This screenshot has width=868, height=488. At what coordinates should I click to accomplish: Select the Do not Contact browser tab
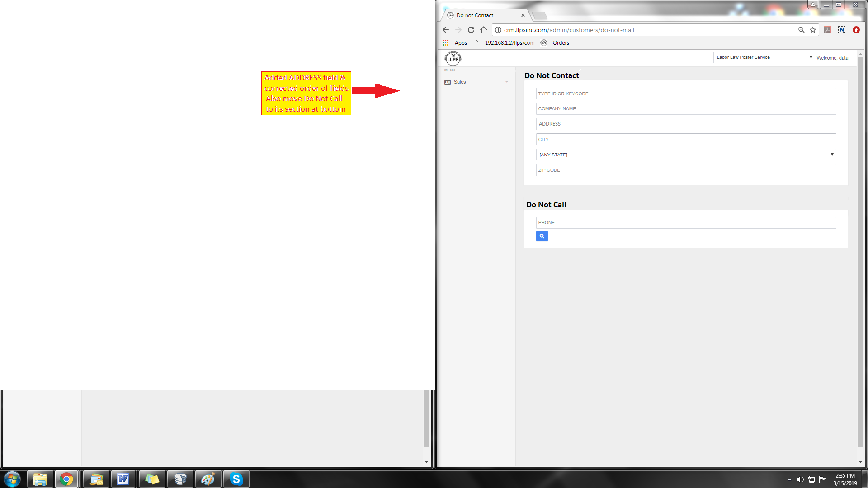coord(481,15)
